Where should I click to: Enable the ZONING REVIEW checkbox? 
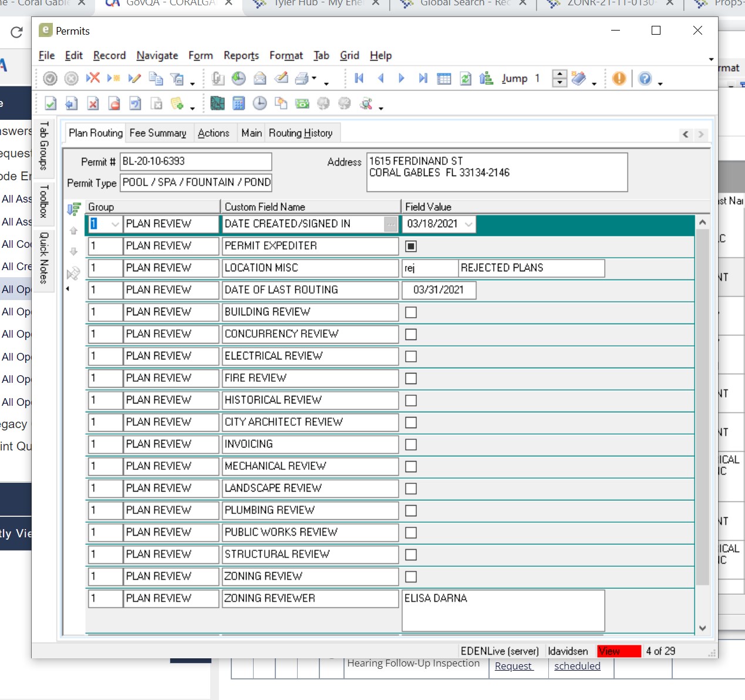(x=411, y=577)
